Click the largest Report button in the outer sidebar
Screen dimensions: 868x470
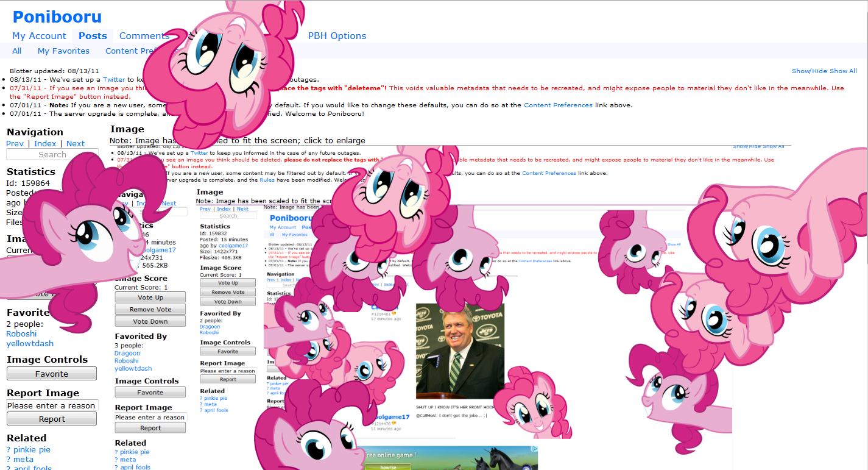[52, 419]
